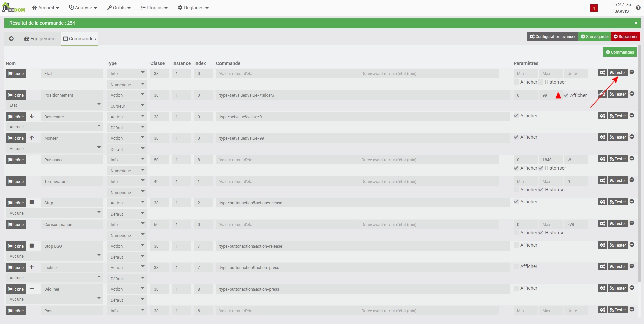This screenshot has height=324, width=644.
Task: Remove the Stop BSO command with minus icon
Action: click(632, 245)
